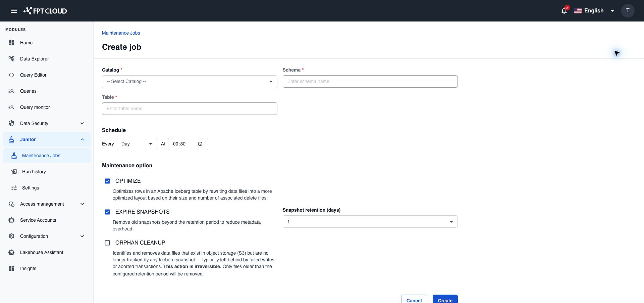Click the Access management icon
This screenshot has width=644, height=303.
click(11, 204)
